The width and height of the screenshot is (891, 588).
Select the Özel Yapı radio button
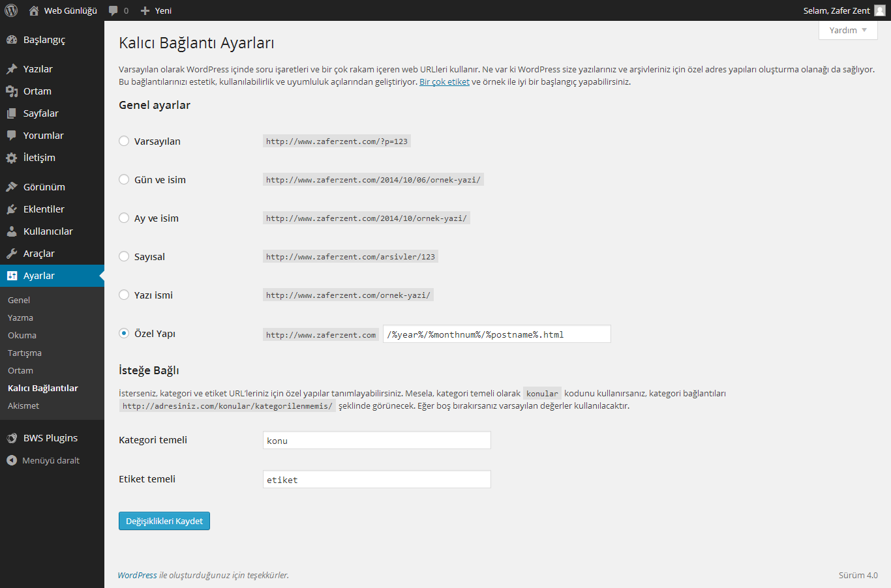(124, 333)
